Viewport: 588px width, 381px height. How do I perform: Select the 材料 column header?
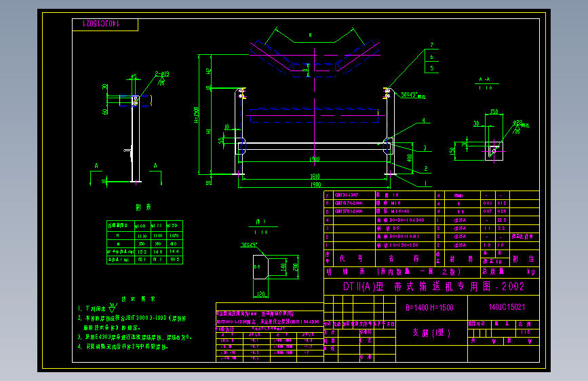(462, 259)
